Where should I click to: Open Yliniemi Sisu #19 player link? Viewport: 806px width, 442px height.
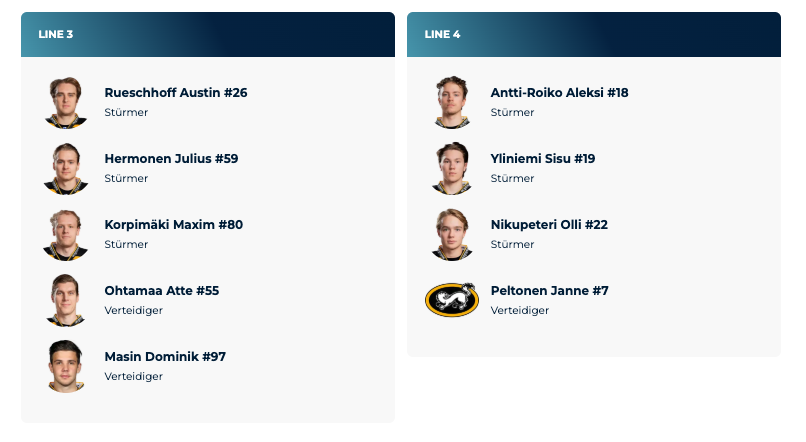pyautogui.click(x=543, y=158)
